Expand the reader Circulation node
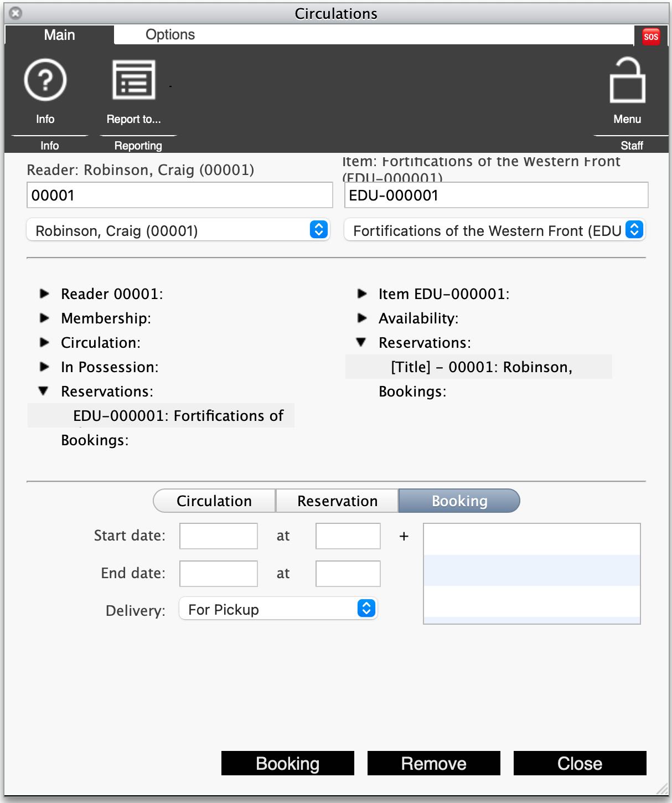The width and height of the screenshot is (672, 803). (45, 342)
